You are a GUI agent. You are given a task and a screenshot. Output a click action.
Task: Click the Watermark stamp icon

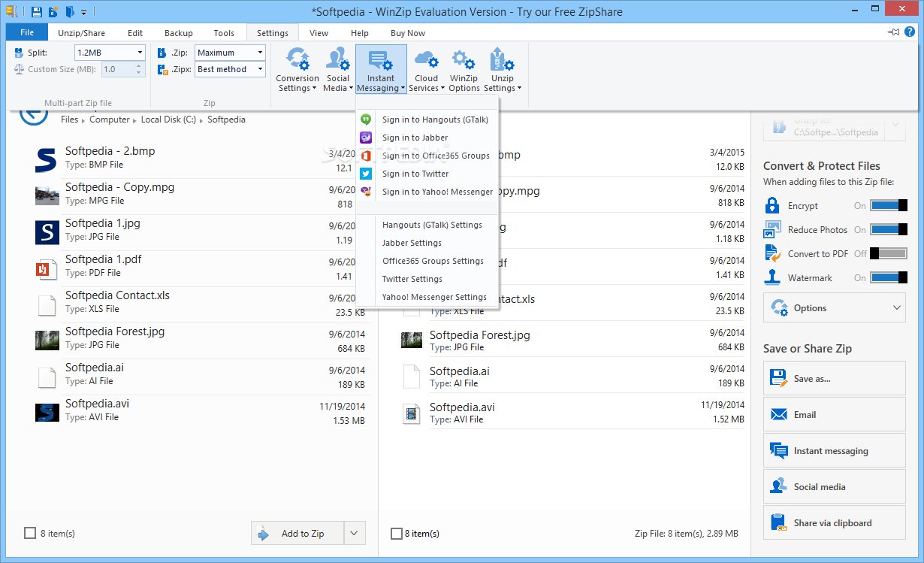(x=772, y=277)
